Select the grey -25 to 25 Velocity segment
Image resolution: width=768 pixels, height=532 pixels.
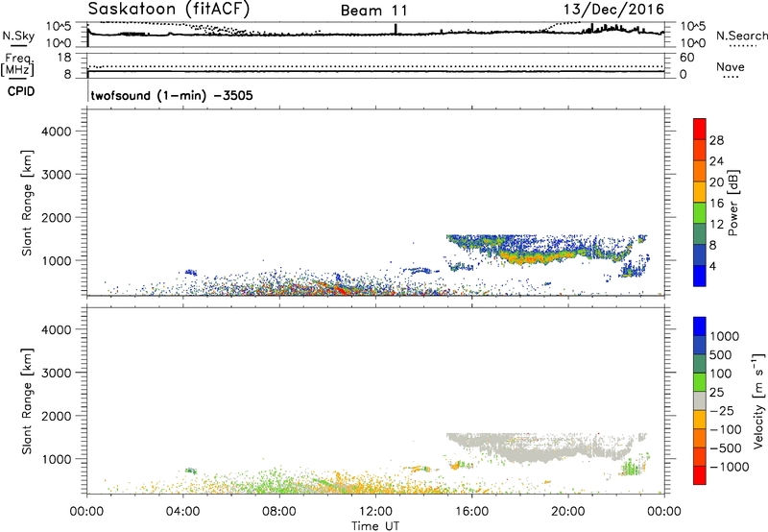click(700, 400)
